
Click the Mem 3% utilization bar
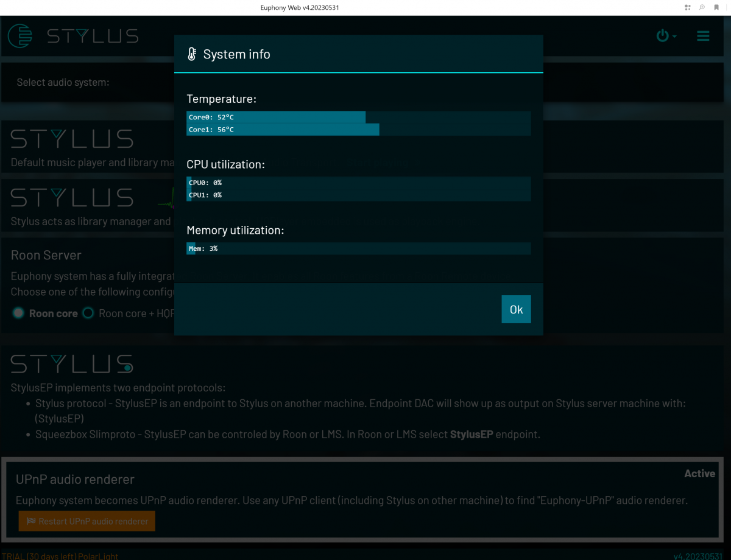coord(358,248)
